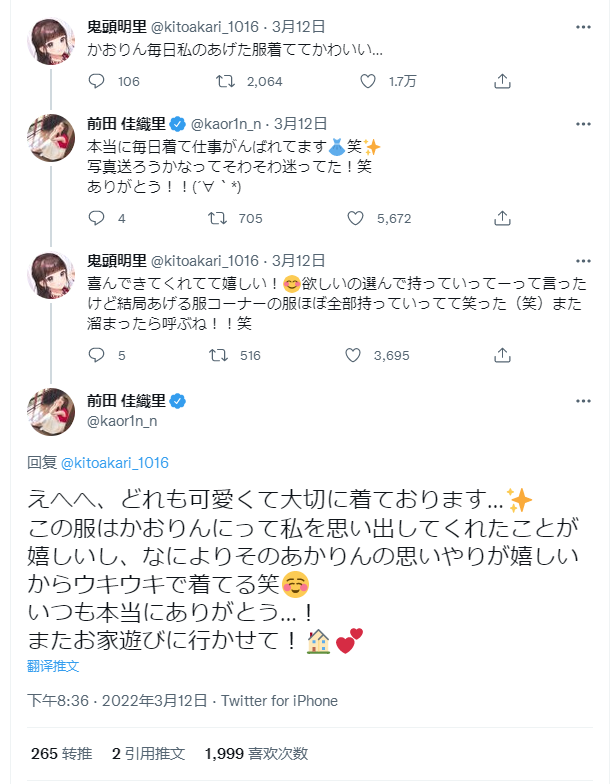Retweet the tweet with 2,064 retweets
Image resolution: width=611 pixels, height=784 pixels.
pyautogui.click(x=226, y=82)
